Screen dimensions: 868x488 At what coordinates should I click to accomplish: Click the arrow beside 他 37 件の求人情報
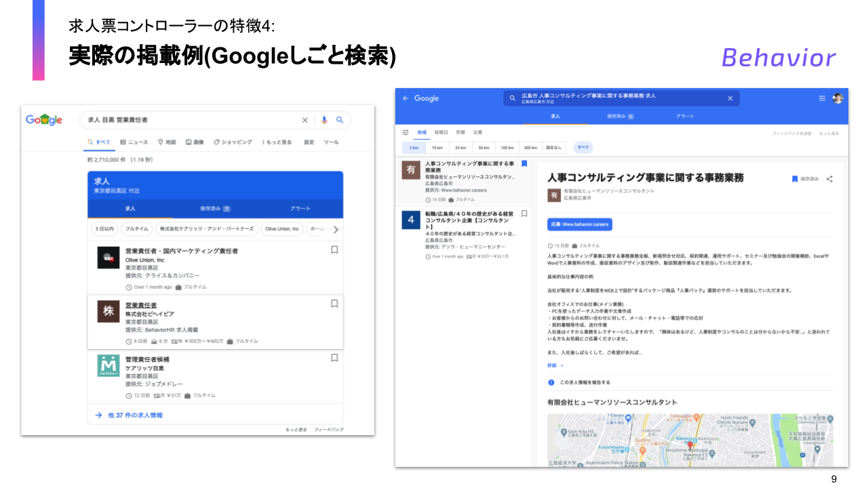click(x=98, y=415)
